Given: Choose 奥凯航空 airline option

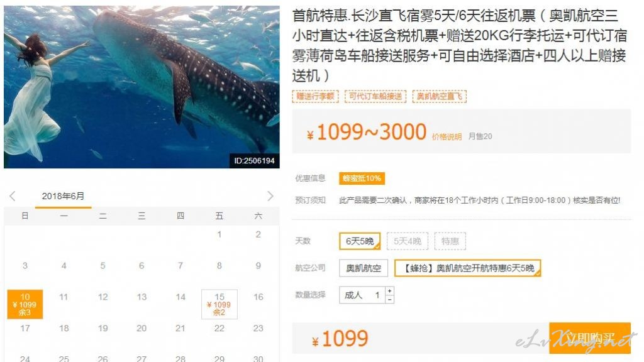Looking at the screenshot, I should pyautogui.click(x=364, y=268).
